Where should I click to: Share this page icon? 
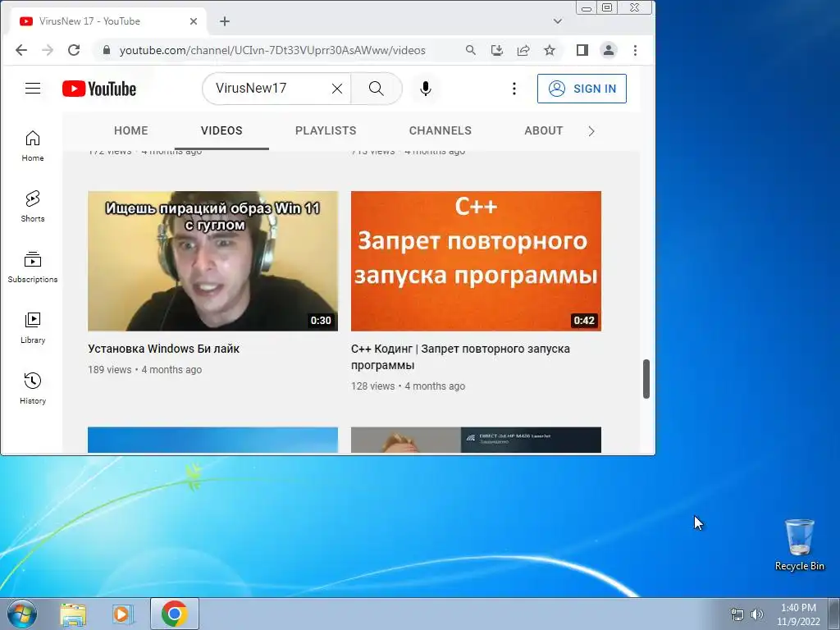(x=523, y=50)
